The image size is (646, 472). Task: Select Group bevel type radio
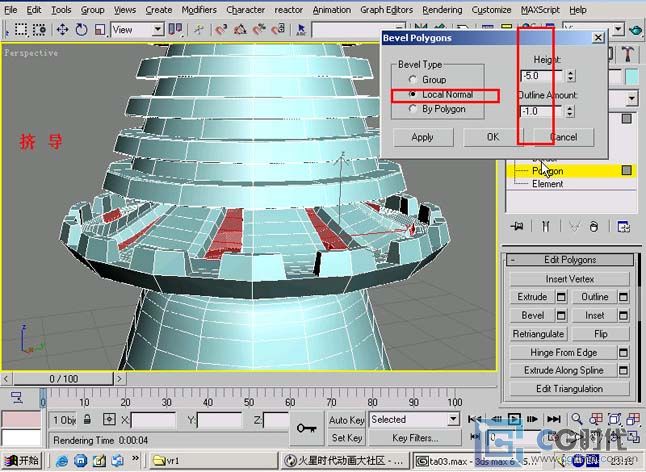[412, 79]
